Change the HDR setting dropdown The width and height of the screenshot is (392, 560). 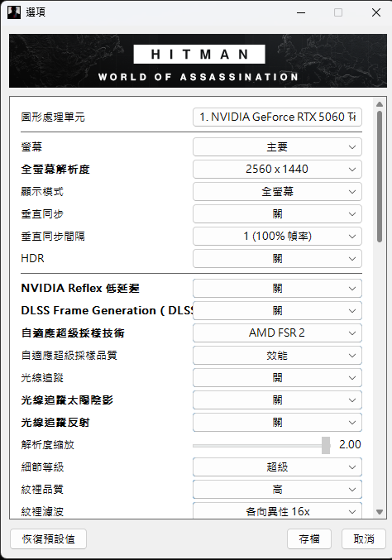point(277,258)
